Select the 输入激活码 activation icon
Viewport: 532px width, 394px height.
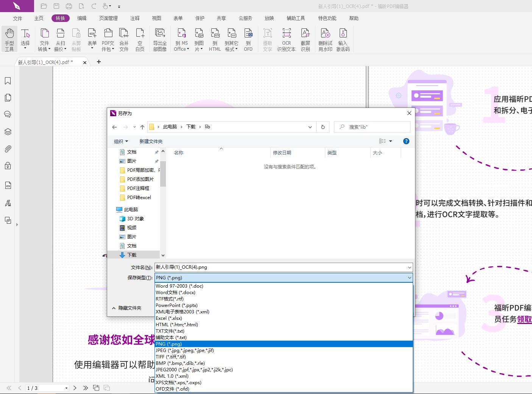[343, 38]
